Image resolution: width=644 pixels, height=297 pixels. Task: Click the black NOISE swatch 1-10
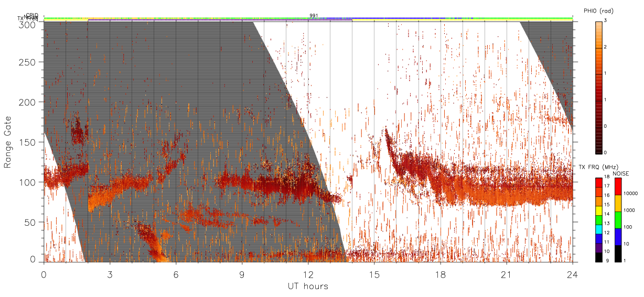[x=618, y=254]
